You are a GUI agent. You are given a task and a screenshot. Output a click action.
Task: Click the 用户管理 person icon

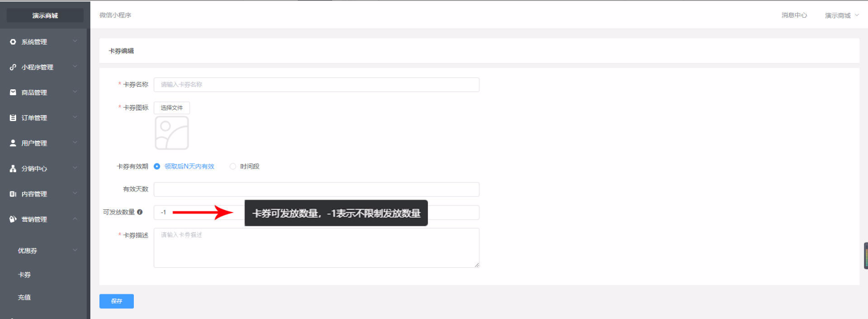13,143
